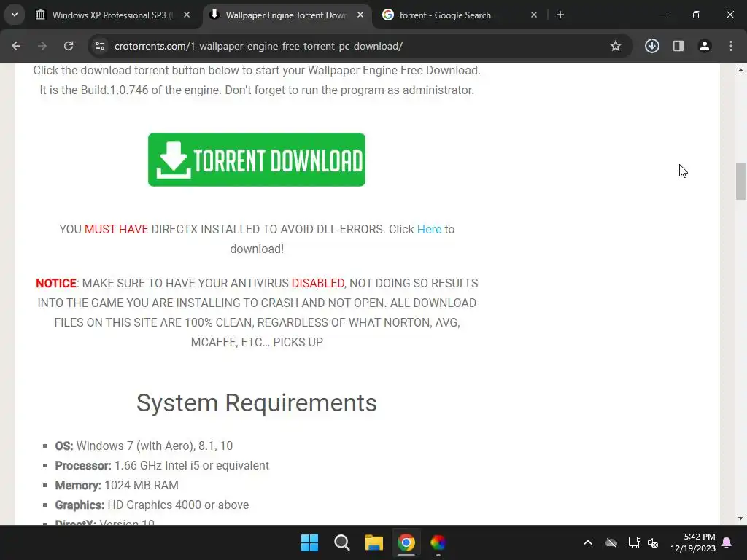
Task: Click the OS: Windows 7 requirement line
Action: (x=144, y=446)
